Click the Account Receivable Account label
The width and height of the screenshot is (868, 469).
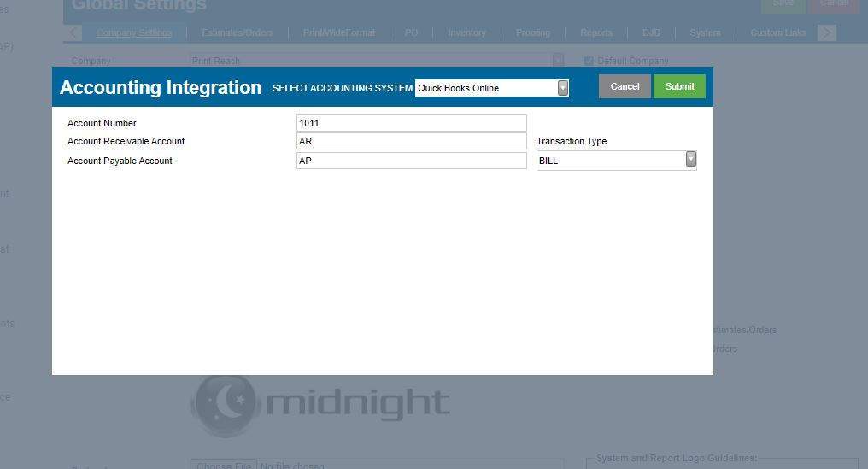pos(126,141)
